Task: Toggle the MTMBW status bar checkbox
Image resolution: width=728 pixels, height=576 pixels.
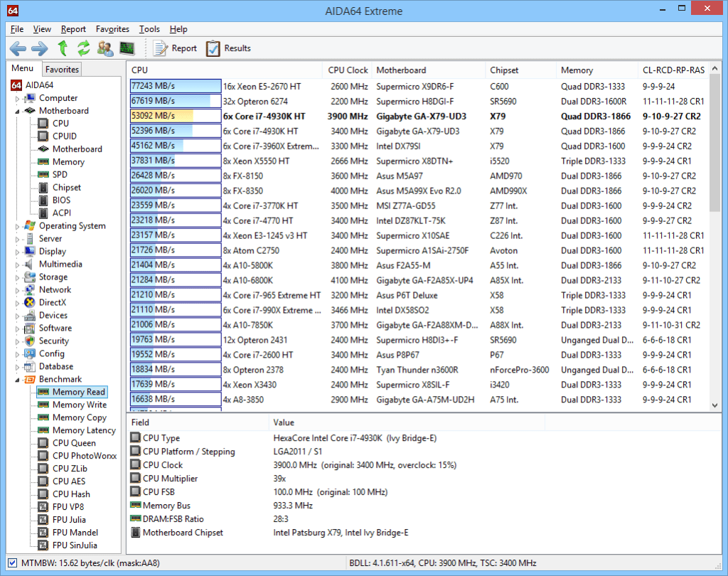Action: coord(13,563)
